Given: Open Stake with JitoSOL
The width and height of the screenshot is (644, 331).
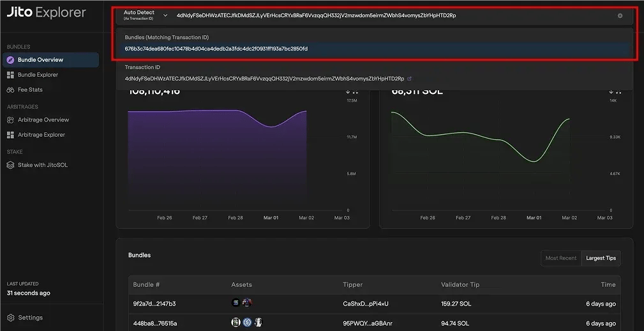Looking at the screenshot, I should pyautogui.click(x=42, y=165).
